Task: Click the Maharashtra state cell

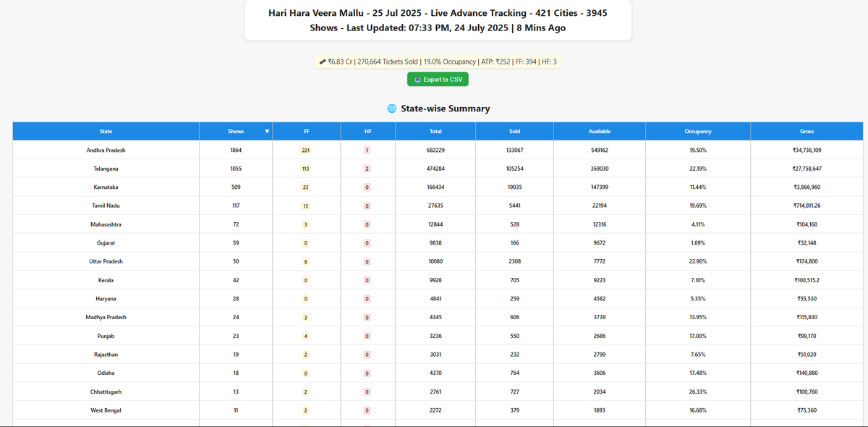Action: pos(106,224)
